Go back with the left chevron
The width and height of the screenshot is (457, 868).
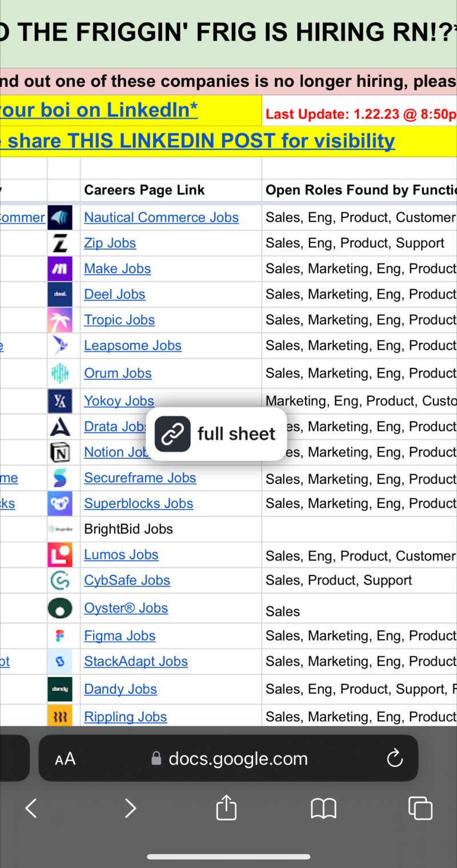[x=31, y=808]
